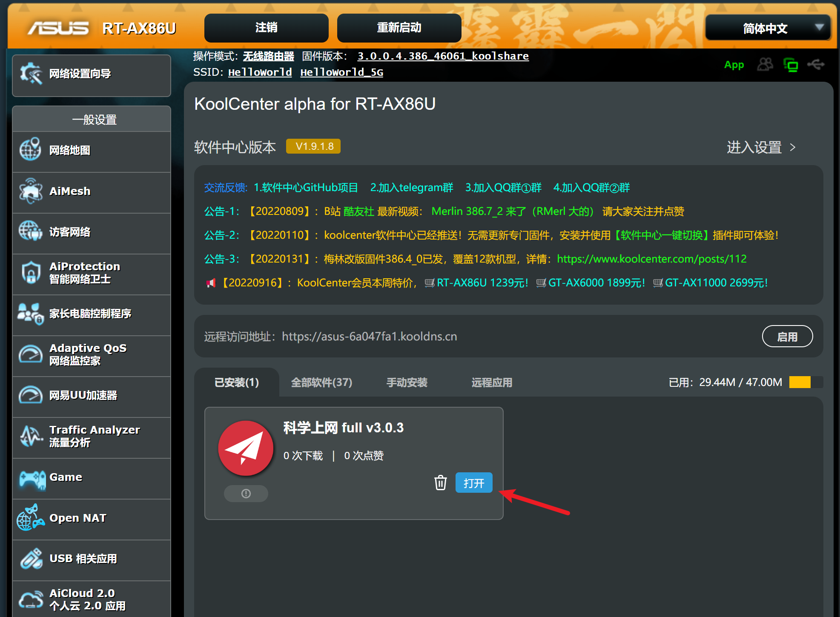The width and height of the screenshot is (840, 617).
Task: Click cart icon before GT-AX11000 price
Action: tap(658, 283)
